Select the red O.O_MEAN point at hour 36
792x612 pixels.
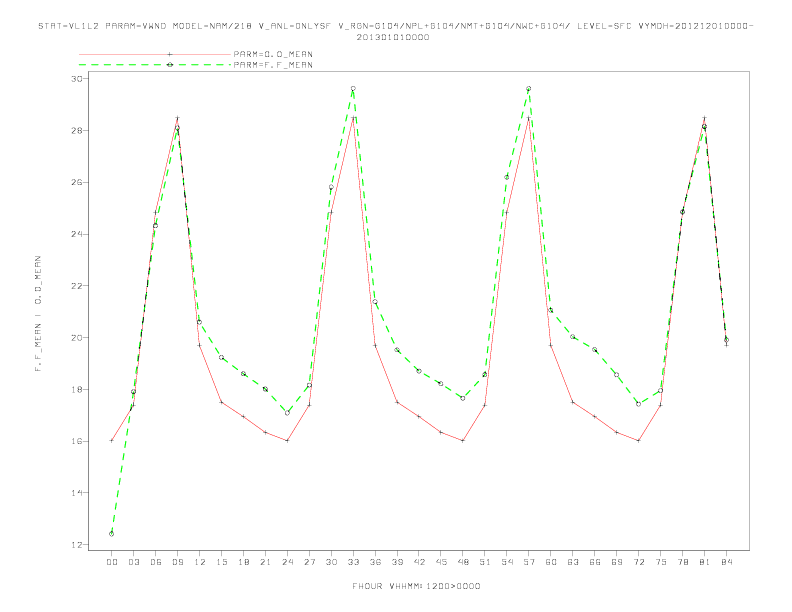point(375,345)
